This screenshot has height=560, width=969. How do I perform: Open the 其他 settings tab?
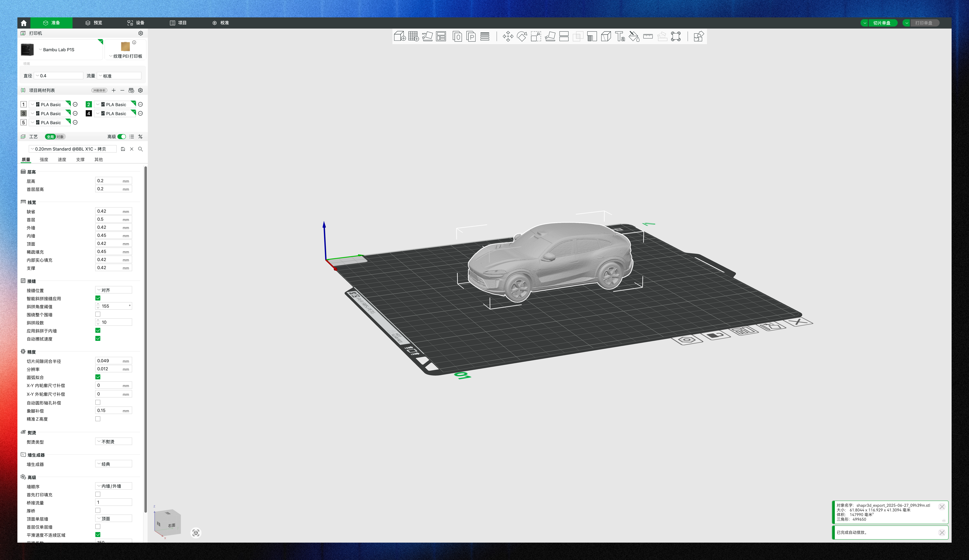pyautogui.click(x=98, y=160)
